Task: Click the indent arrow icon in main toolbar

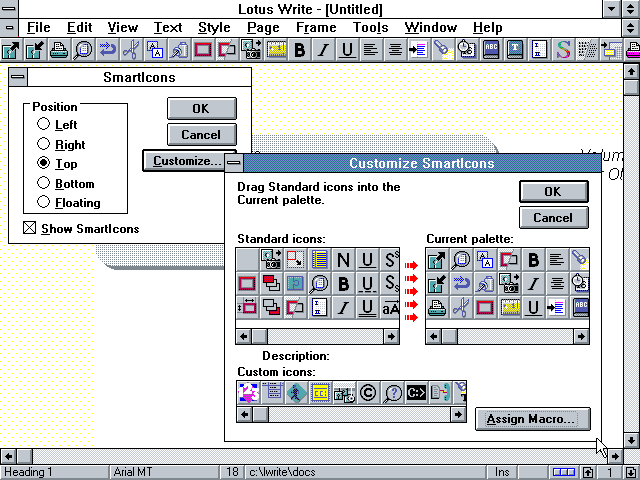Action: (x=419, y=50)
